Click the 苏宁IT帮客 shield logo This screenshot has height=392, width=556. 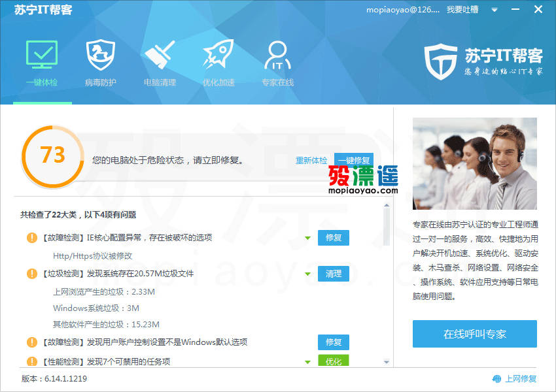(x=441, y=61)
